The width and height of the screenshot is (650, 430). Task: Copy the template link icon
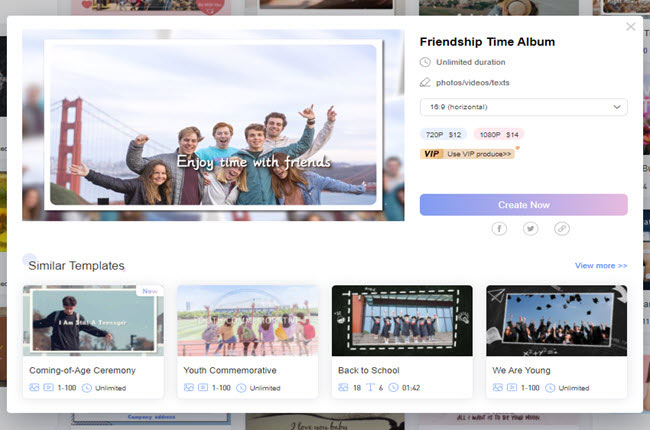tap(562, 228)
